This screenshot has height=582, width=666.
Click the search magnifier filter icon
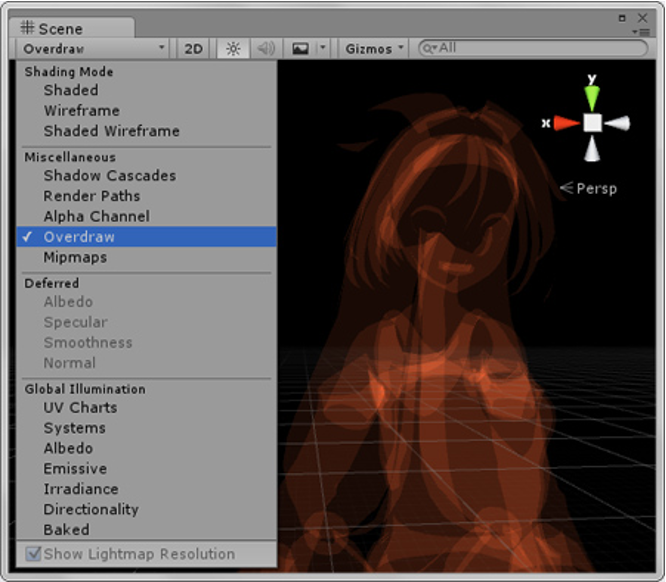pyautogui.click(x=429, y=48)
